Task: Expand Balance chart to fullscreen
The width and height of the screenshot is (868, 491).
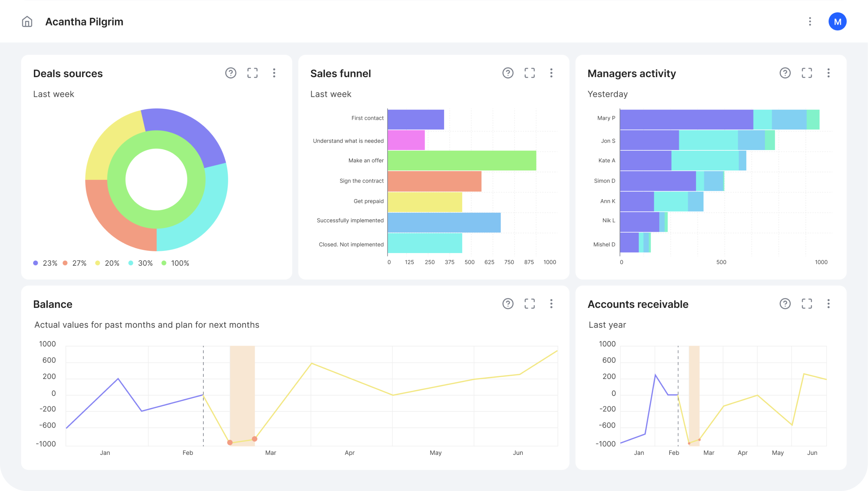Action: [x=529, y=304]
